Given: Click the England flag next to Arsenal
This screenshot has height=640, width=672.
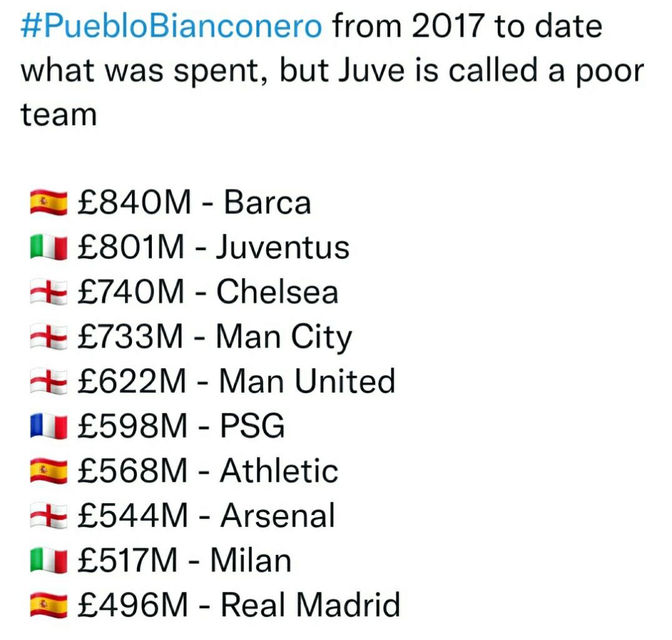Looking at the screenshot, I should [x=48, y=516].
